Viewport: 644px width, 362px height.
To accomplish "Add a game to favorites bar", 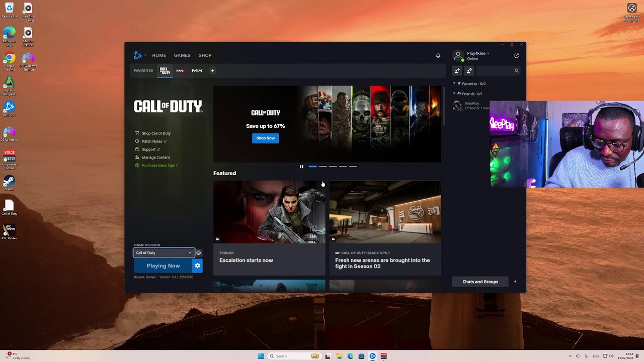I will [212, 71].
